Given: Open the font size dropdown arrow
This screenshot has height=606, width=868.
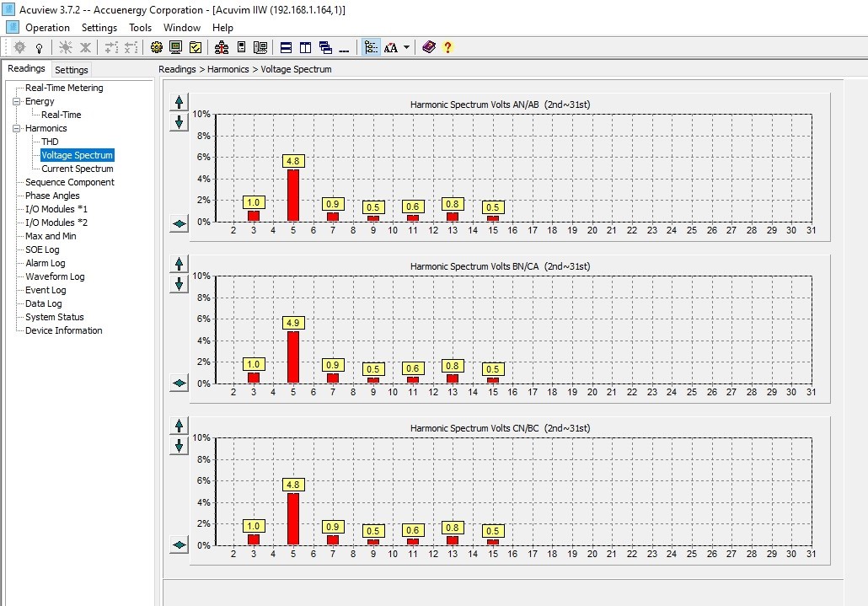Looking at the screenshot, I should (406, 47).
